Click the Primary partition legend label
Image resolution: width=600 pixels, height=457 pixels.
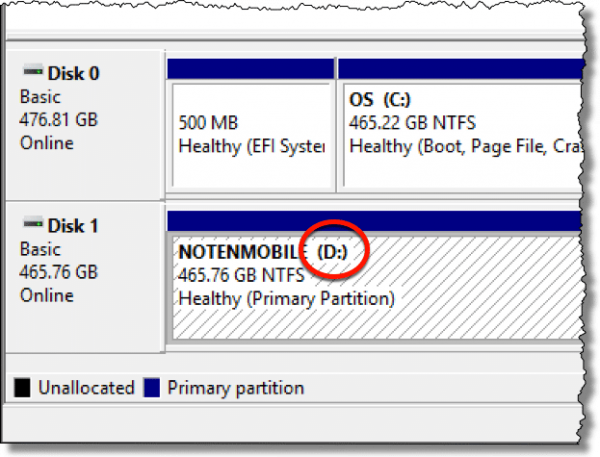tap(236, 388)
